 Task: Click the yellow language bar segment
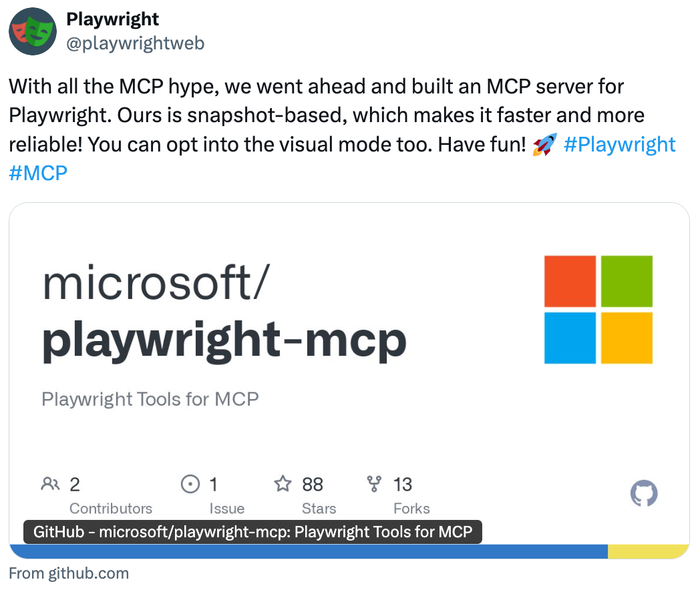point(648,552)
